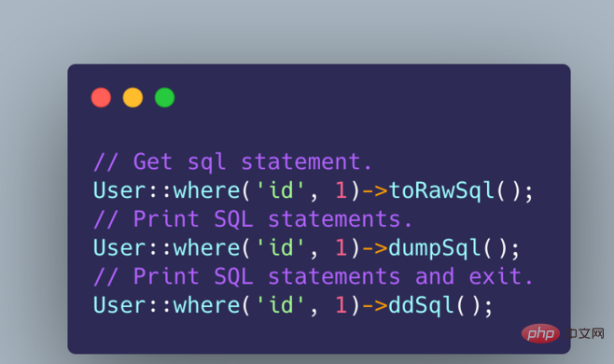
Task: Click the toRawSql() method call
Action: pos(461,190)
